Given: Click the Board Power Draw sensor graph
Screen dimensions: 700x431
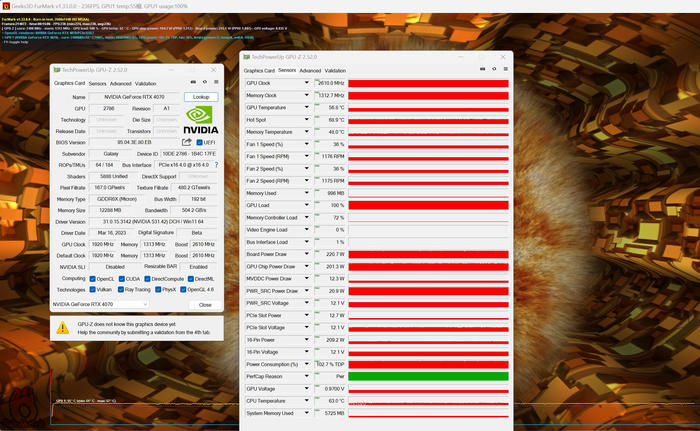Looking at the screenshot, I should click(x=428, y=254).
